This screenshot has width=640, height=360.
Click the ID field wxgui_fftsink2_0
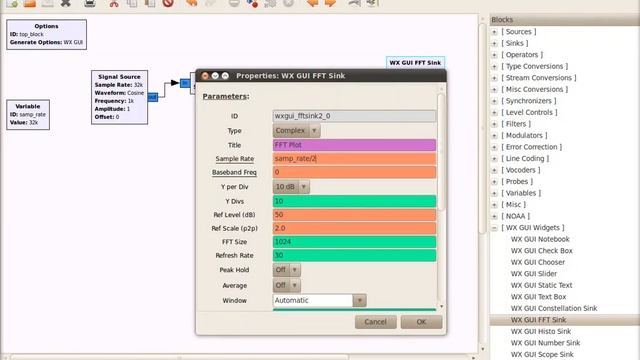tap(354, 116)
